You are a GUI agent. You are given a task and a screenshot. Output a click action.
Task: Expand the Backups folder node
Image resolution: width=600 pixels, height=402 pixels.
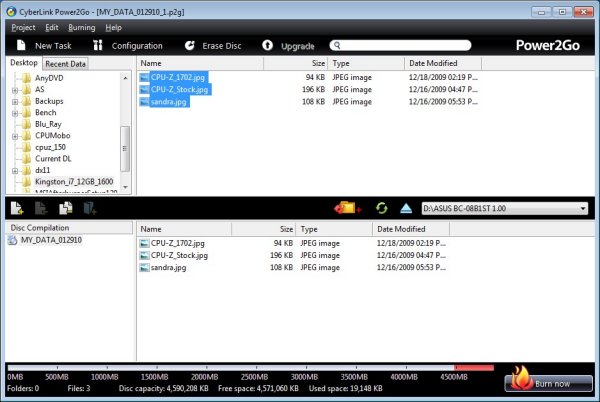[x=15, y=102]
